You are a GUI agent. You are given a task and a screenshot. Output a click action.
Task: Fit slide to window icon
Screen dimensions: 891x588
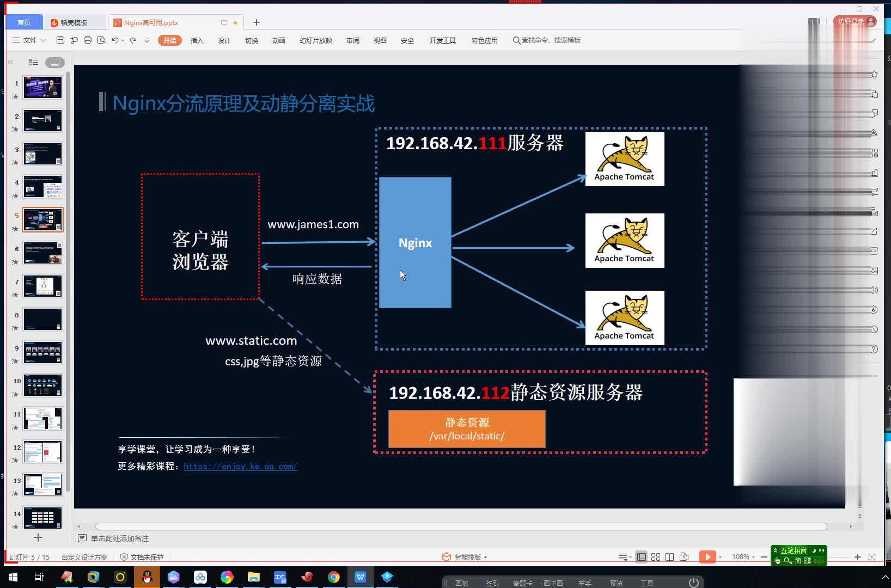tap(872, 557)
